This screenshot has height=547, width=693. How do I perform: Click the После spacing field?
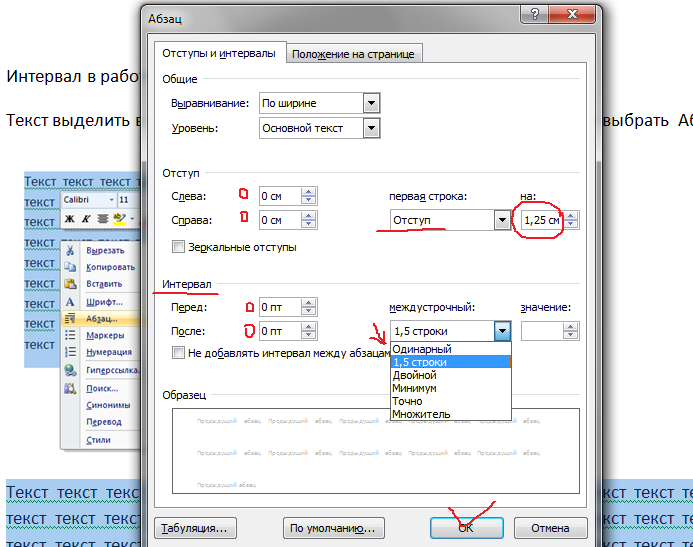pos(280,331)
